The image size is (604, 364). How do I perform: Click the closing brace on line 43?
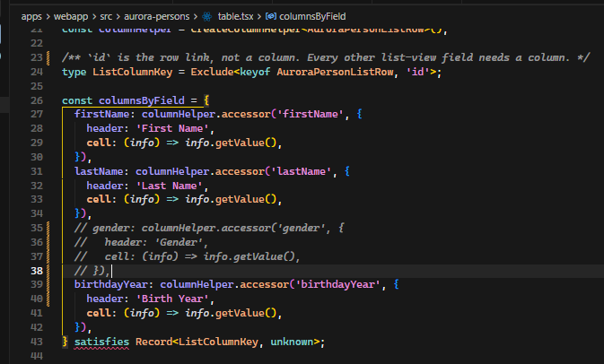66,342
